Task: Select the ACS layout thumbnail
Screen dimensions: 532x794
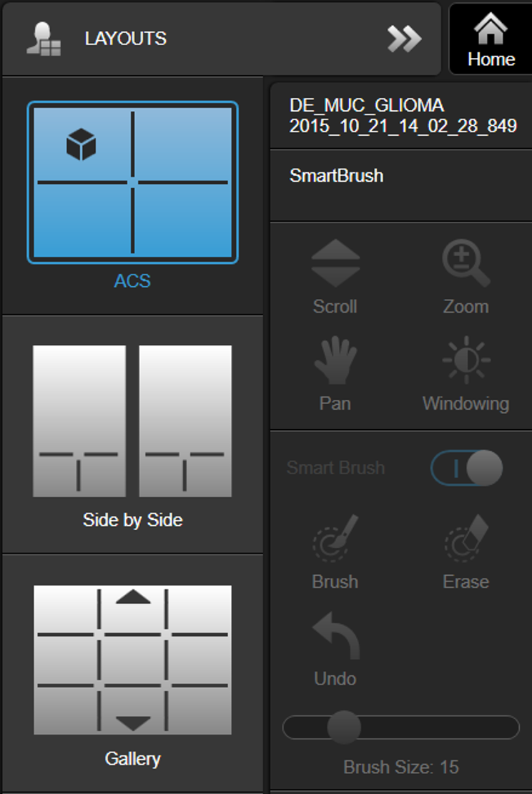Action: click(132, 182)
